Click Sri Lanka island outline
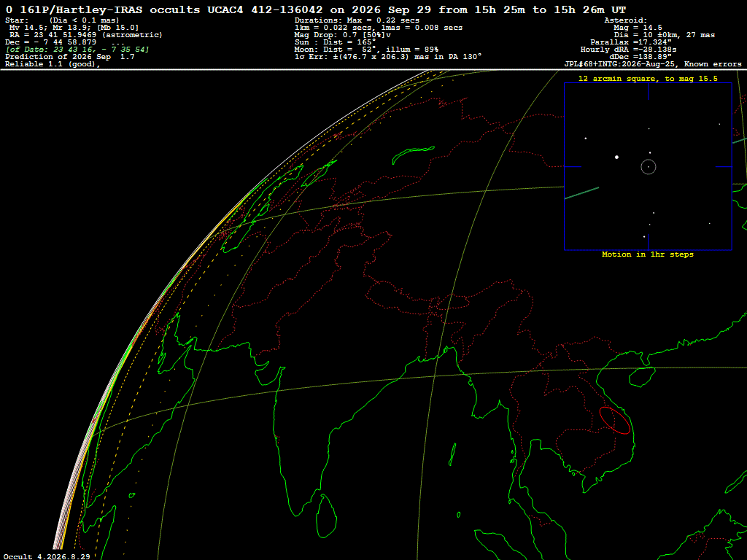 pos(326,516)
